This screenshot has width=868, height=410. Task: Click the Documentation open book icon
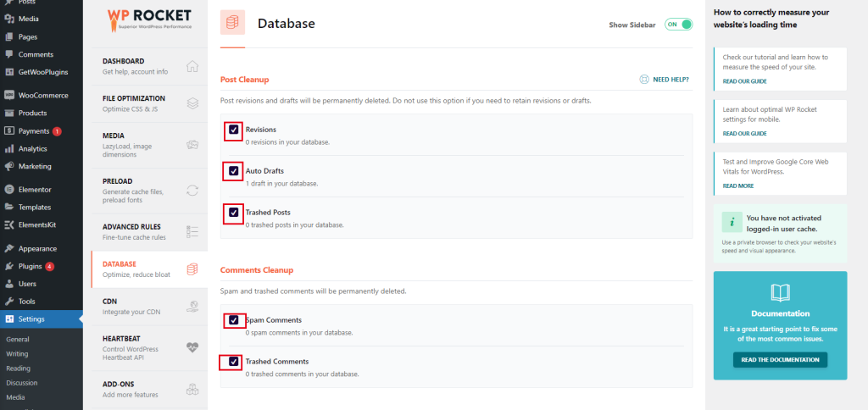coord(780,293)
